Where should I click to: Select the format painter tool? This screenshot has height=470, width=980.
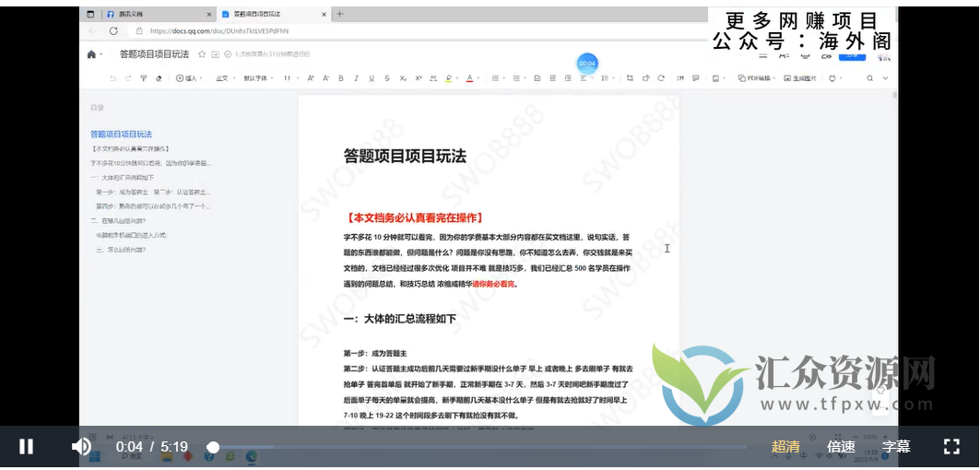click(143, 78)
